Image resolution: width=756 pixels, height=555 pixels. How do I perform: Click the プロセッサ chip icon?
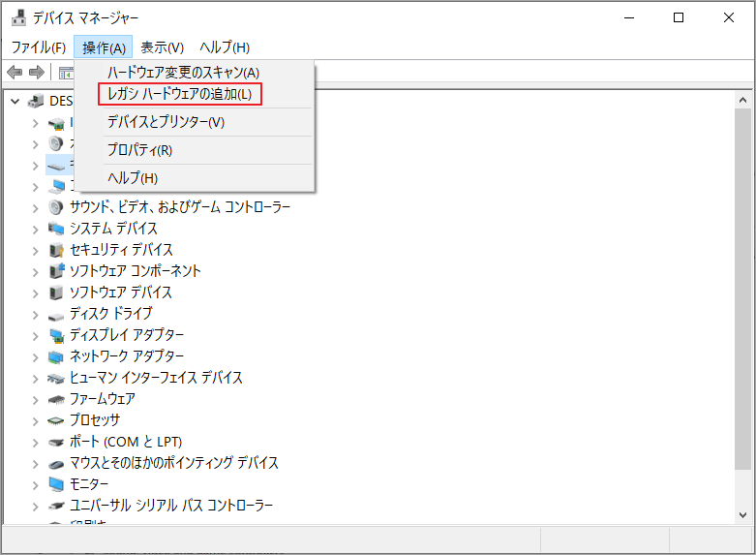pos(57,420)
